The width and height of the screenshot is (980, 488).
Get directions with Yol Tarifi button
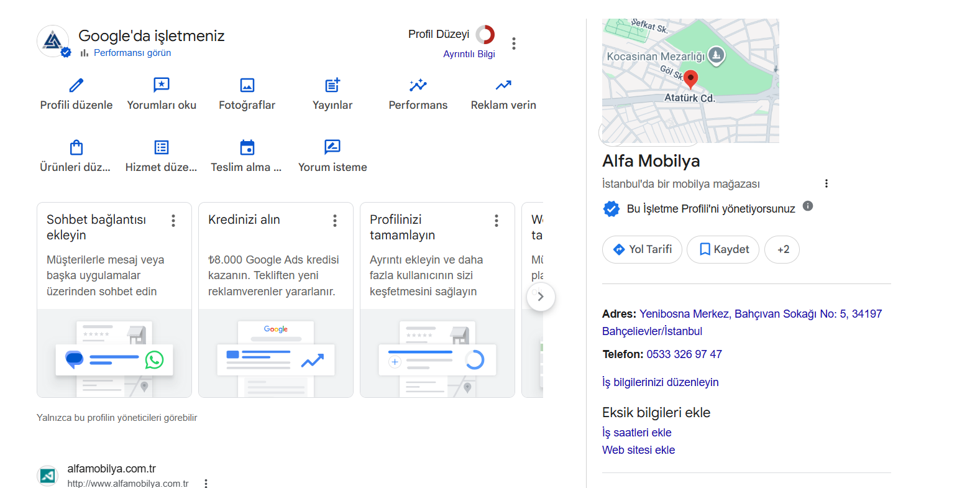(642, 249)
